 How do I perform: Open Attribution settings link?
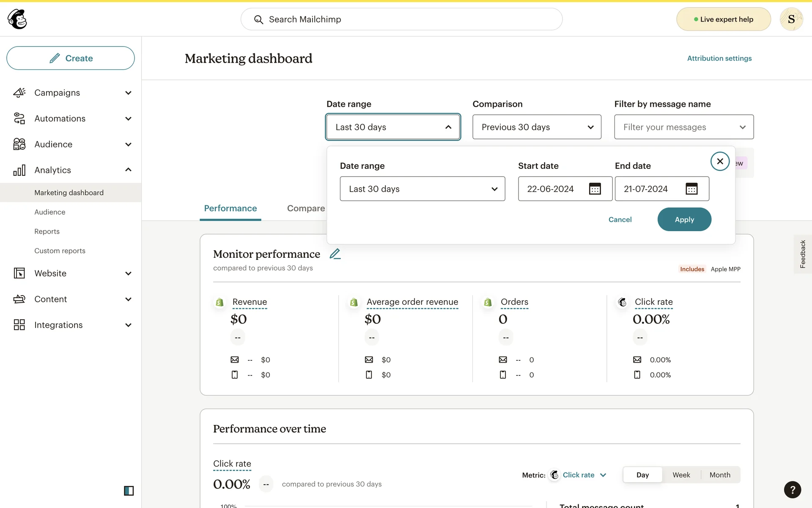(x=719, y=58)
